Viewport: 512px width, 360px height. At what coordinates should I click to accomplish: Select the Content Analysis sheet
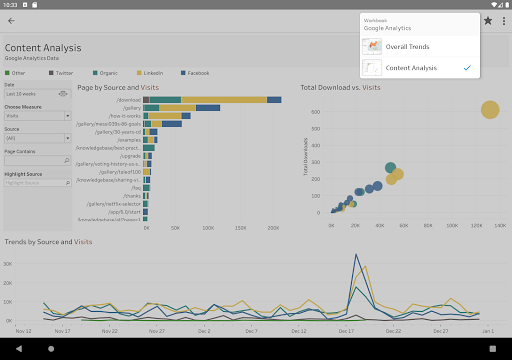[420, 68]
